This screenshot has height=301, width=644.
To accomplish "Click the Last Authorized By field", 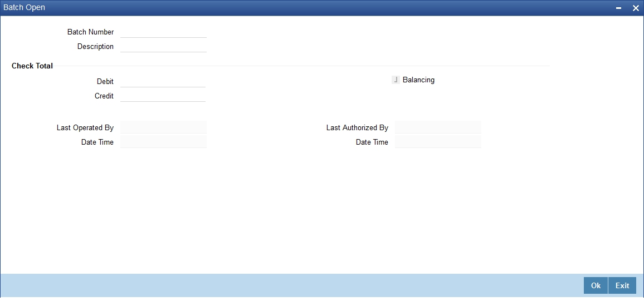I will pos(438,127).
